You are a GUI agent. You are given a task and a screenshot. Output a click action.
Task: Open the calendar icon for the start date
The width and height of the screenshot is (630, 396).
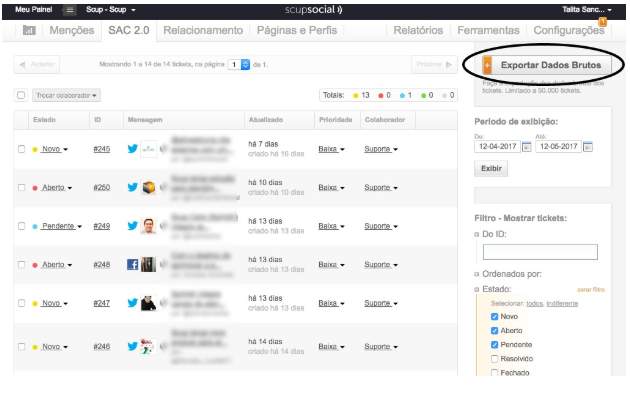click(526, 147)
